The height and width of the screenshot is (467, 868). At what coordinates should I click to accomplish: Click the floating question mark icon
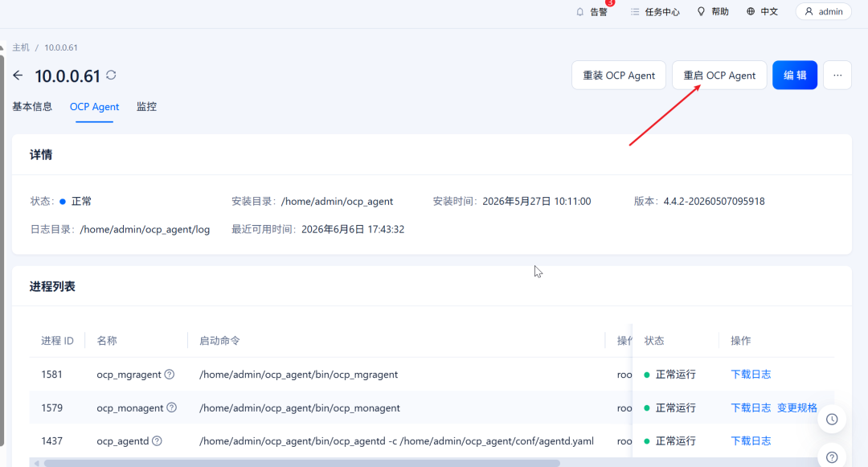tap(832, 457)
